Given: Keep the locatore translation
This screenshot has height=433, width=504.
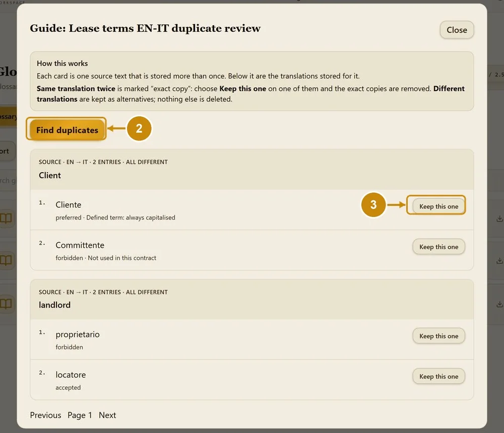Looking at the screenshot, I should 438,377.
